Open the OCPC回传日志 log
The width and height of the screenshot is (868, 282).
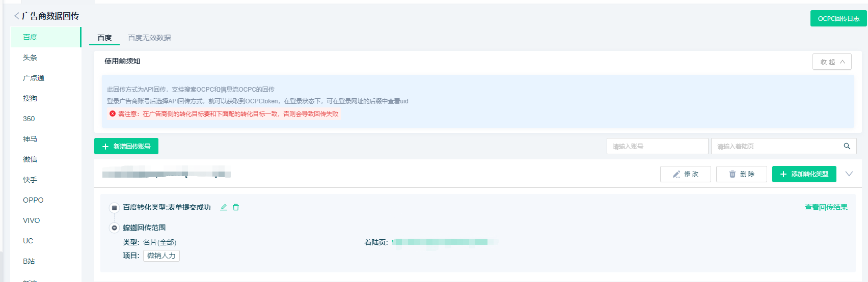pos(838,18)
